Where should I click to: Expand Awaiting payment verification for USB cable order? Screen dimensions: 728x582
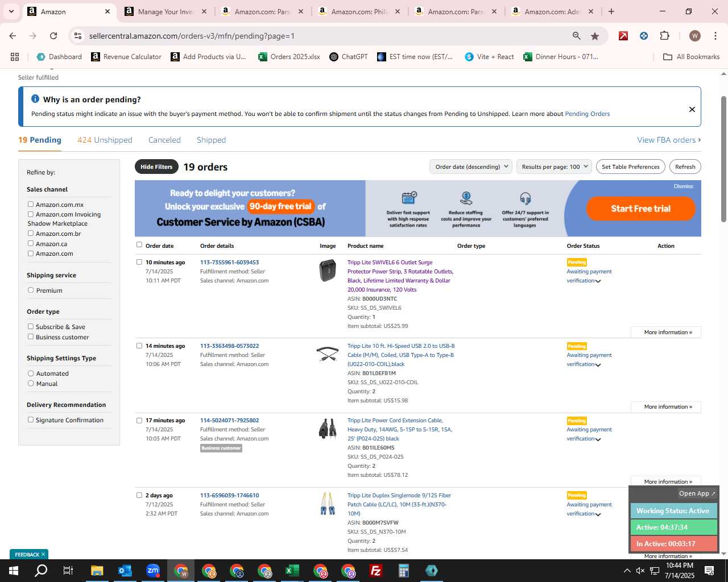[x=598, y=364]
